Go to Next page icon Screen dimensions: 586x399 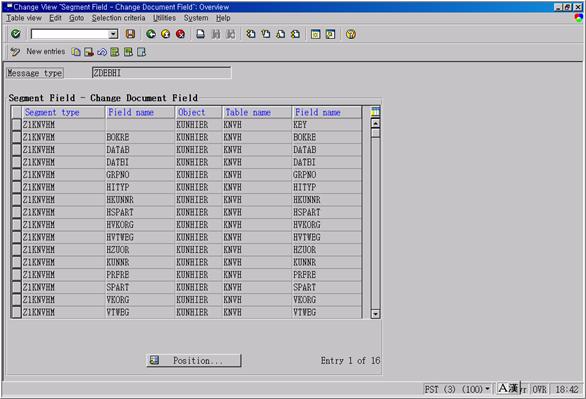280,34
